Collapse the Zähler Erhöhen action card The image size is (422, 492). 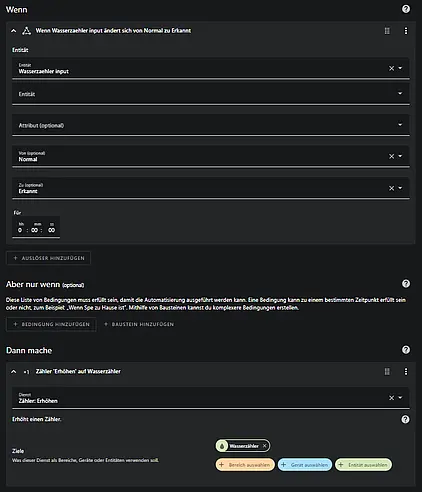[14, 372]
